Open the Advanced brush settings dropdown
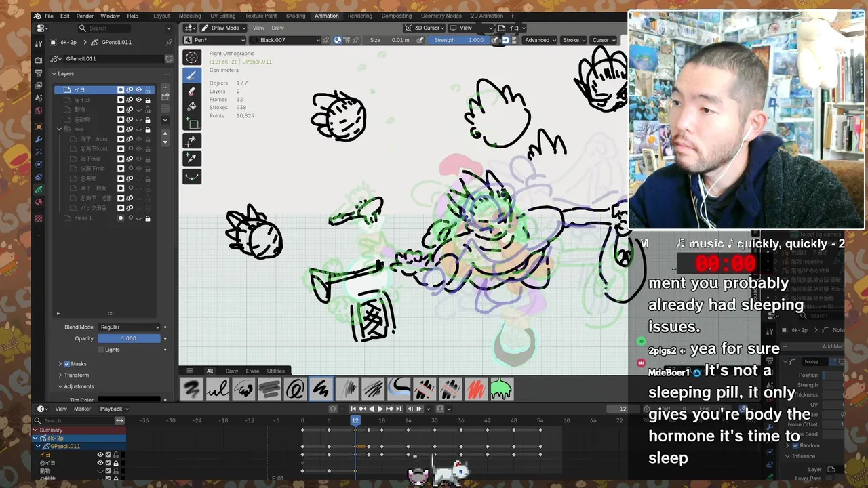 pos(540,40)
